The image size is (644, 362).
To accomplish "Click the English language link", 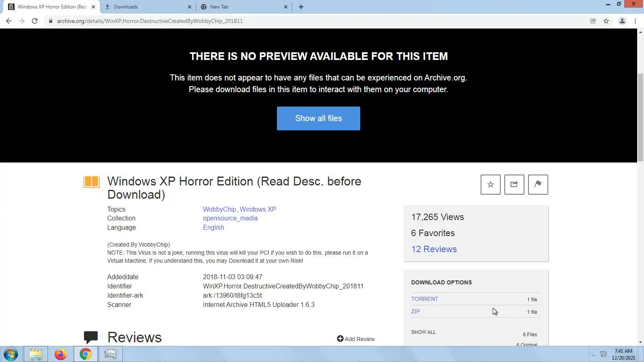I will [x=213, y=227].
